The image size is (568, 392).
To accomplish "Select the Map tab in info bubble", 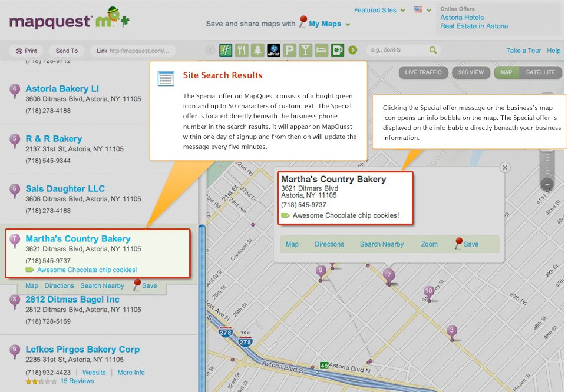I will pos(292,244).
